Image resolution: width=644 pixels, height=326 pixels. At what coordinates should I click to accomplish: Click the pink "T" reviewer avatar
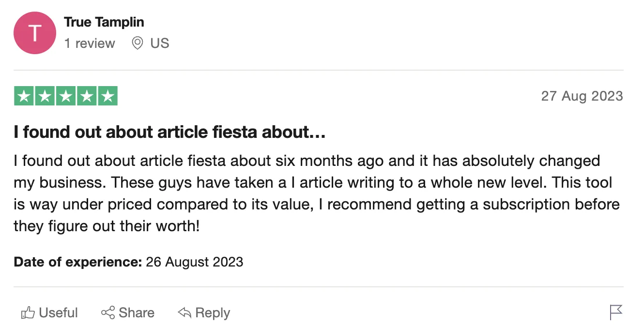[35, 33]
